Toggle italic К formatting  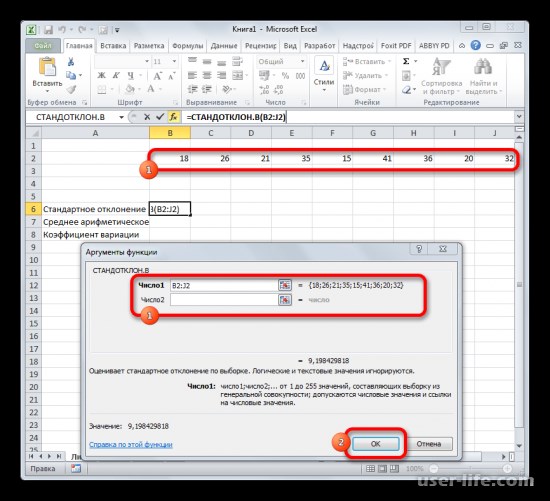116,75
